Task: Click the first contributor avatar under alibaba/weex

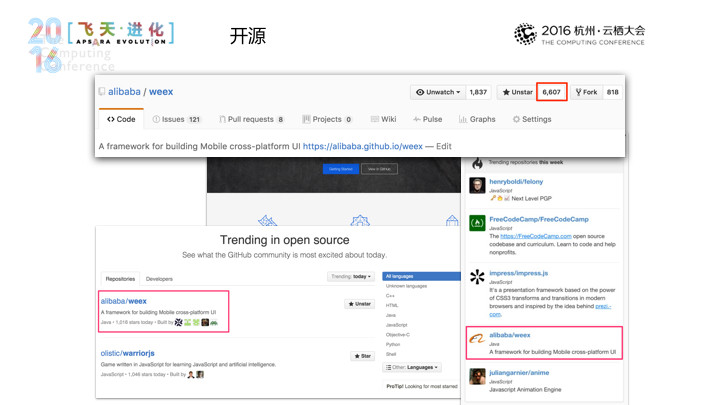Action: click(179, 322)
